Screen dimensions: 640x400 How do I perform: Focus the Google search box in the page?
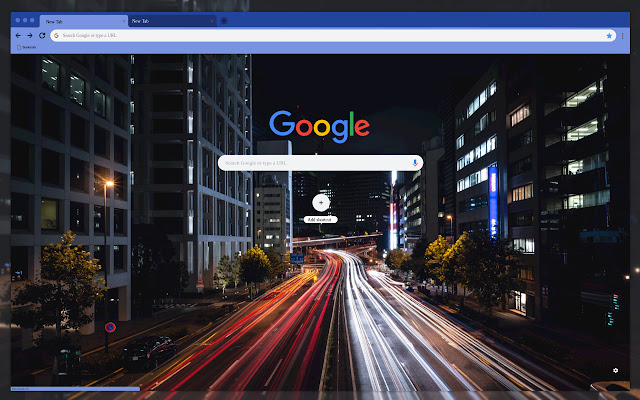point(320,163)
